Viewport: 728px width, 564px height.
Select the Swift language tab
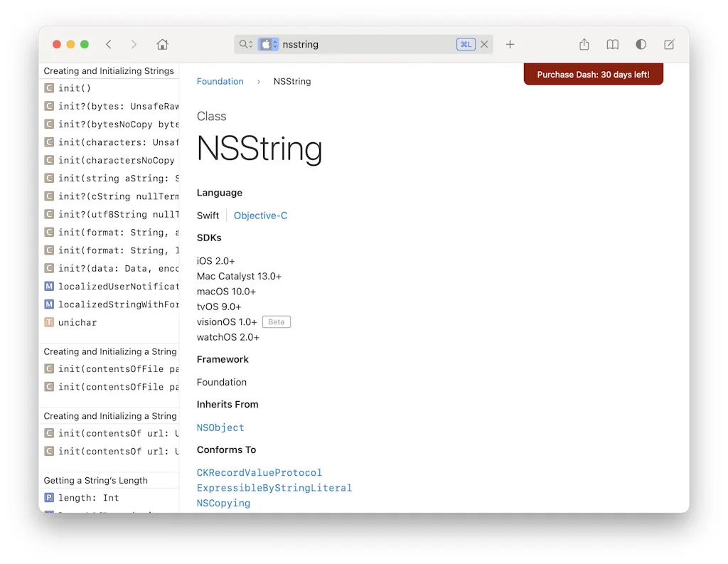click(208, 216)
